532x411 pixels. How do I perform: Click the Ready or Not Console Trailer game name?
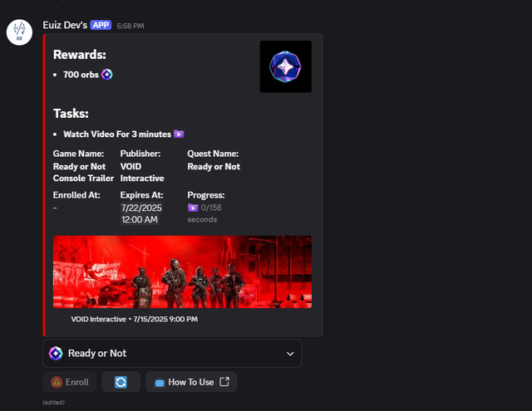tap(83, 172)
